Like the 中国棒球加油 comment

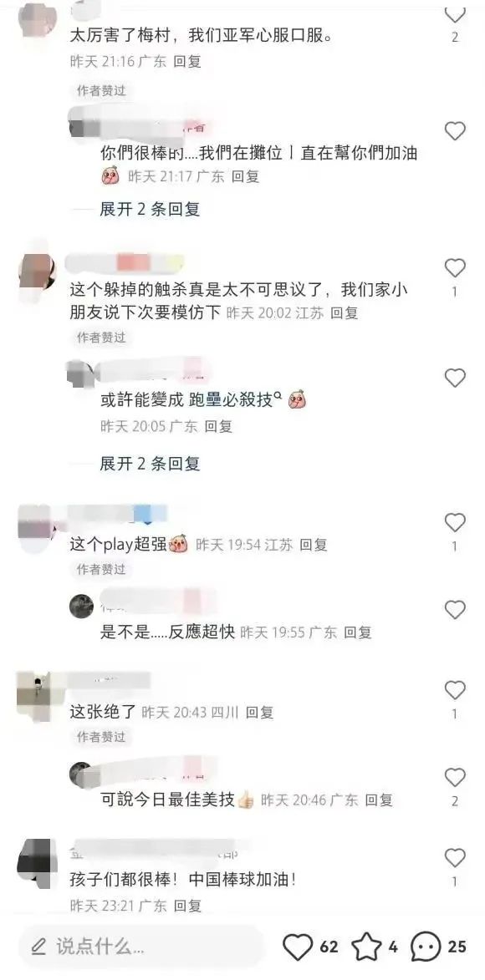tap(455, 857)
